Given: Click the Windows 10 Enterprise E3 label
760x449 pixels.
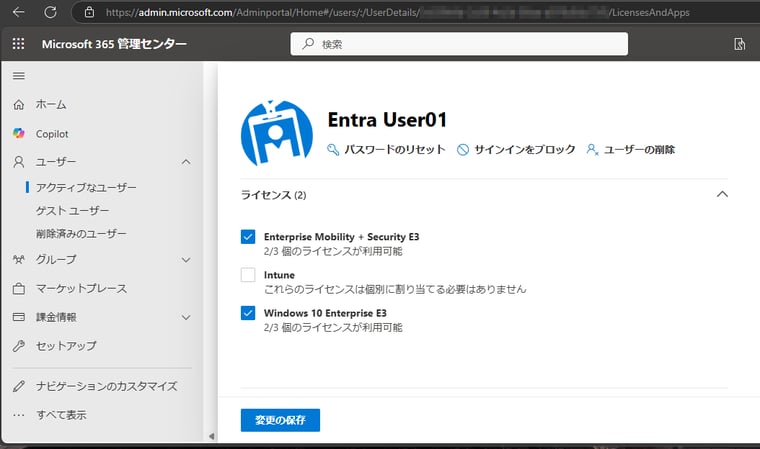Looking at the screenshot, I should pyautogui.click(x=325, y=313).
